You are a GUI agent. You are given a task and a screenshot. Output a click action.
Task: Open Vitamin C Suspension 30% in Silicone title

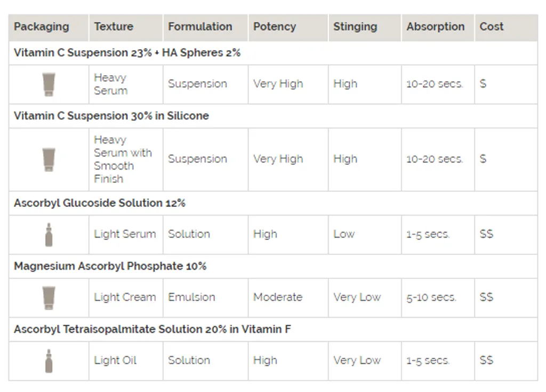click(111, 116)
